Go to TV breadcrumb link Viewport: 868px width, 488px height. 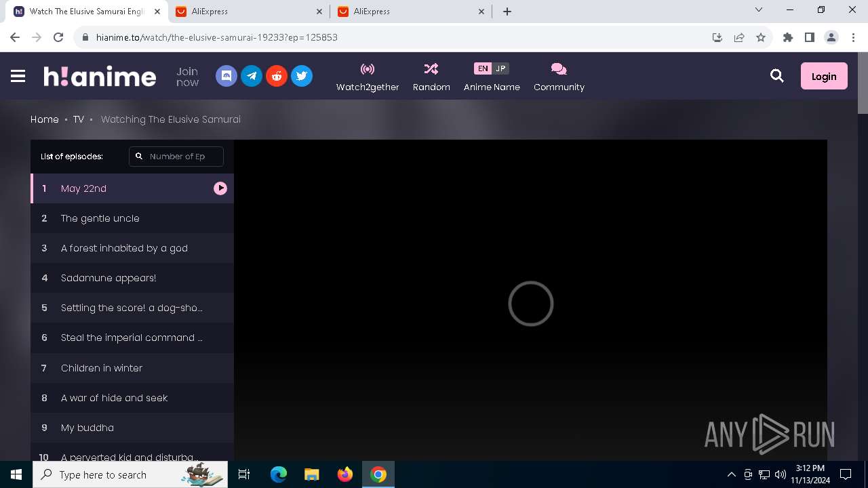[x=79, y=119]
